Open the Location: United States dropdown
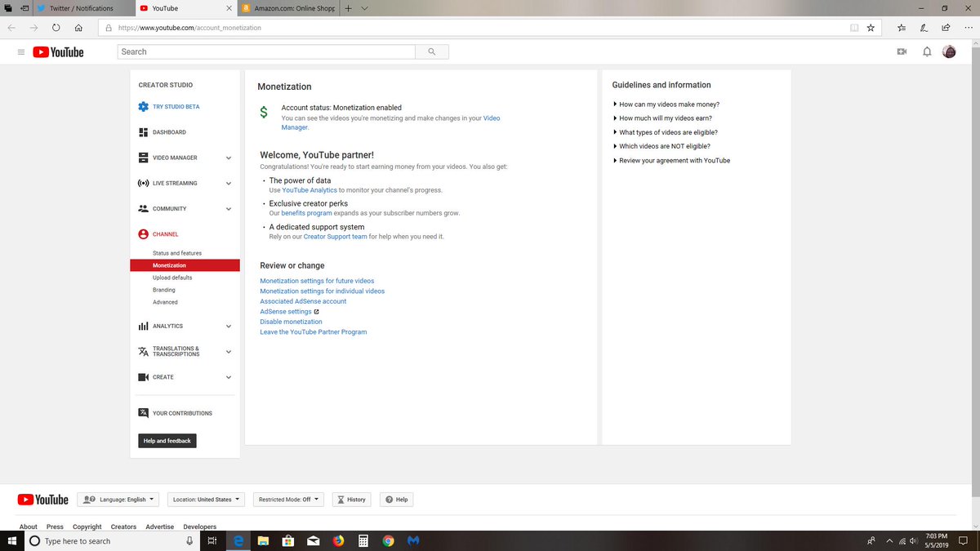 (207, 499)
